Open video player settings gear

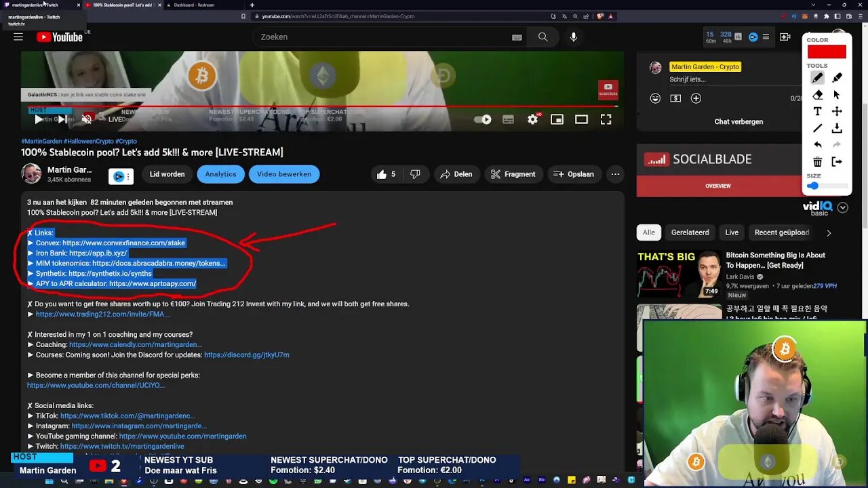[533, 119]
